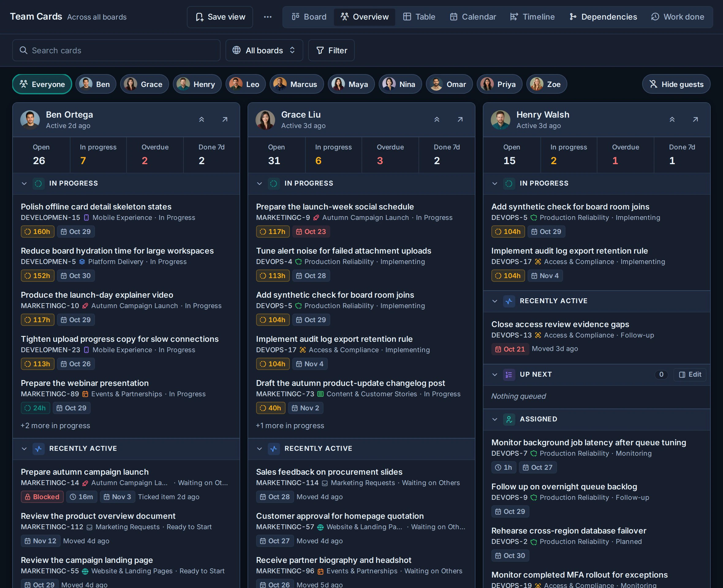Click the Blocked badge on Prepare autumn campaign launch
Viewport: 723px width, 588px height.
point(42,497)
